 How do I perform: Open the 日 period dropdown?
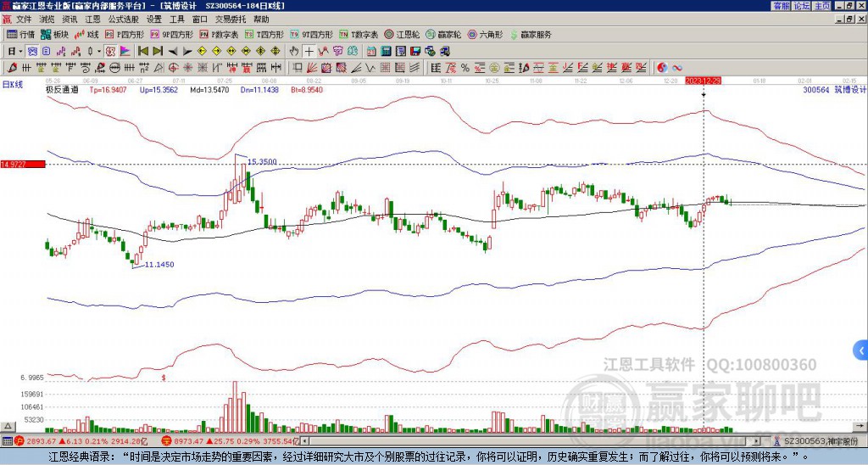14,52
